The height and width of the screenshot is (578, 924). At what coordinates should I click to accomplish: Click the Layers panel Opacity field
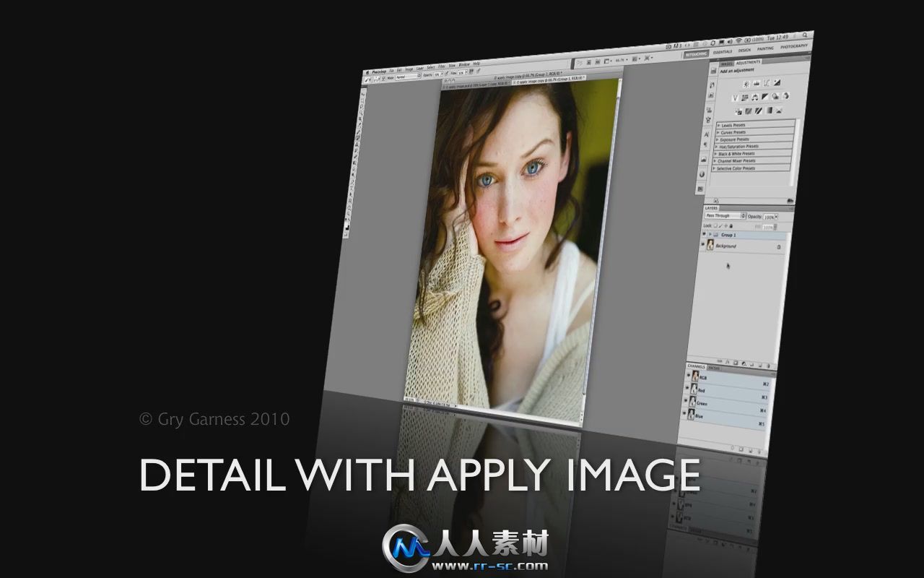coord(770,217)
